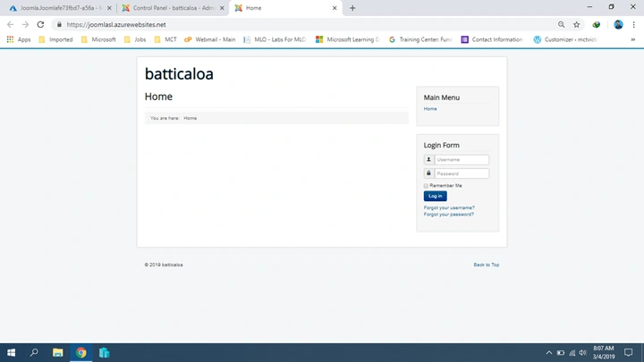Open the Jobs bookmarks folder
Viewport: 644px width, 362px height.
(135, 39)
